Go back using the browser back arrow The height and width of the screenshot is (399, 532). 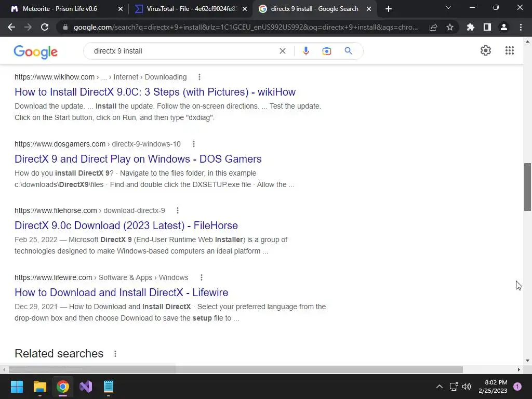(11, 27)
